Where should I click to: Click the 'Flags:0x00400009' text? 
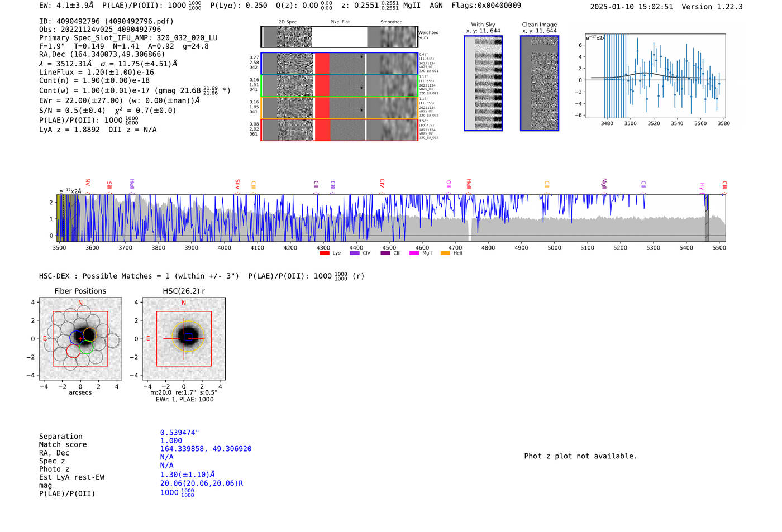click(487, 5)
